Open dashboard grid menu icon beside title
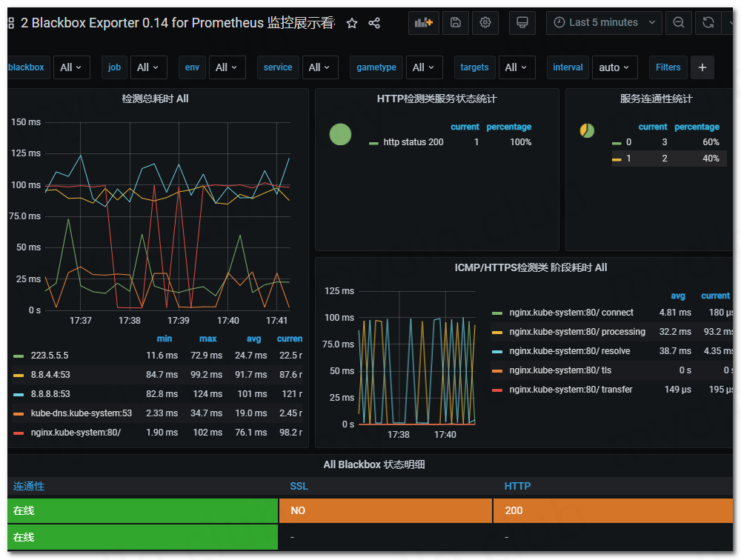 pos(10,23)
